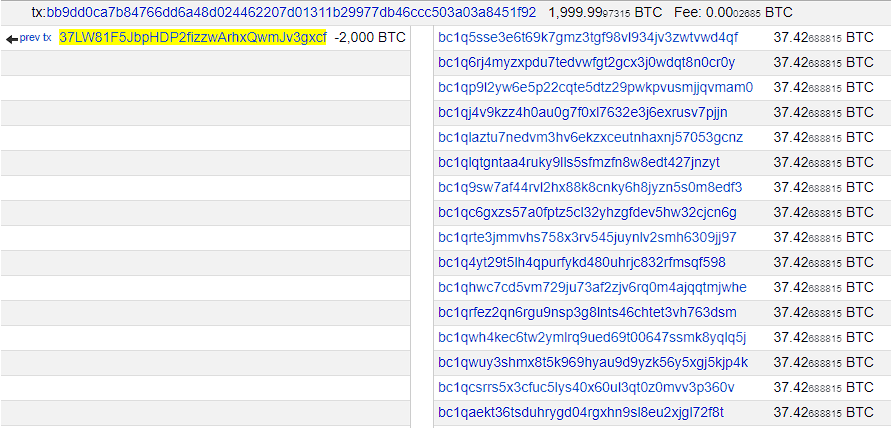Open last output address bc1qaekt36tsduhrygd

[580, 412]
